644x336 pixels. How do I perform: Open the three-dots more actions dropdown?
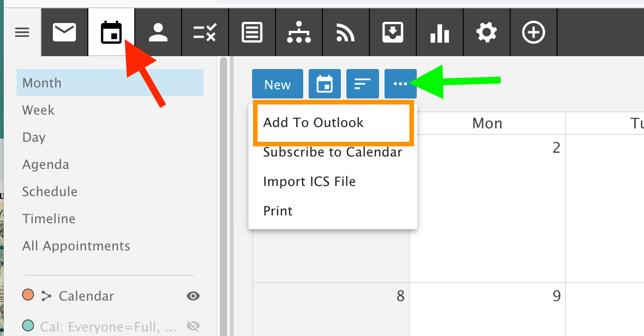(x=400, y=84)
